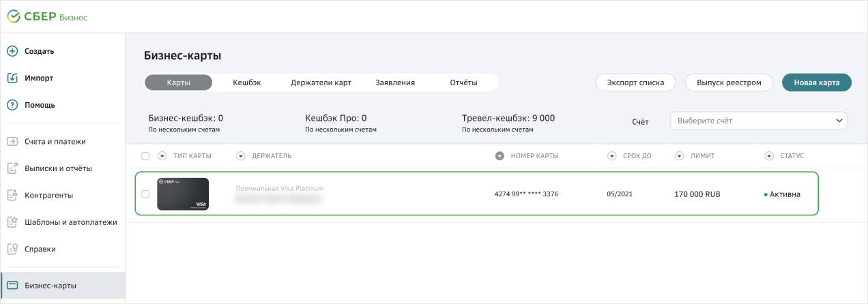Open Помощь via question mark icon
The width and height of the screenshot is (868, 304).
click(12, 105)
